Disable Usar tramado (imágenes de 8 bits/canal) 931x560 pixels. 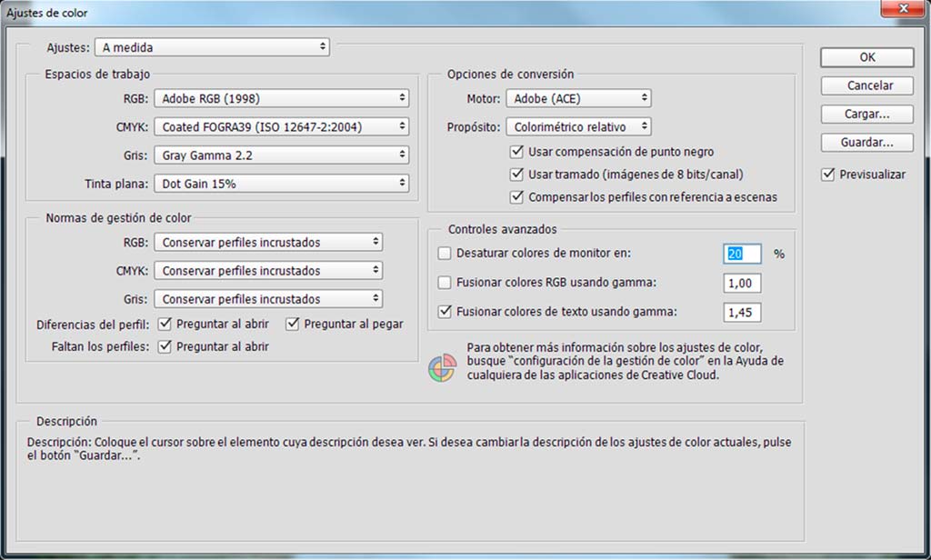[516, 175]
